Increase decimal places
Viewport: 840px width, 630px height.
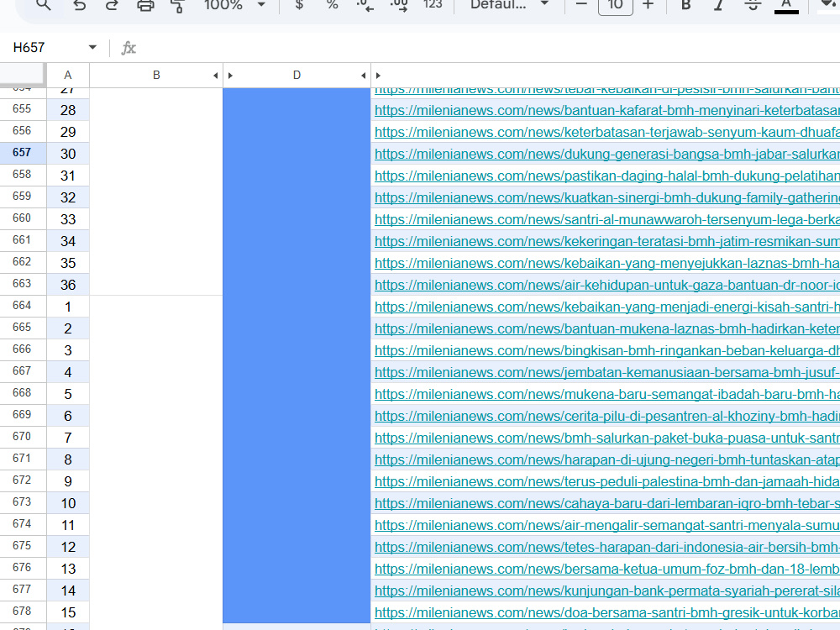399,5
